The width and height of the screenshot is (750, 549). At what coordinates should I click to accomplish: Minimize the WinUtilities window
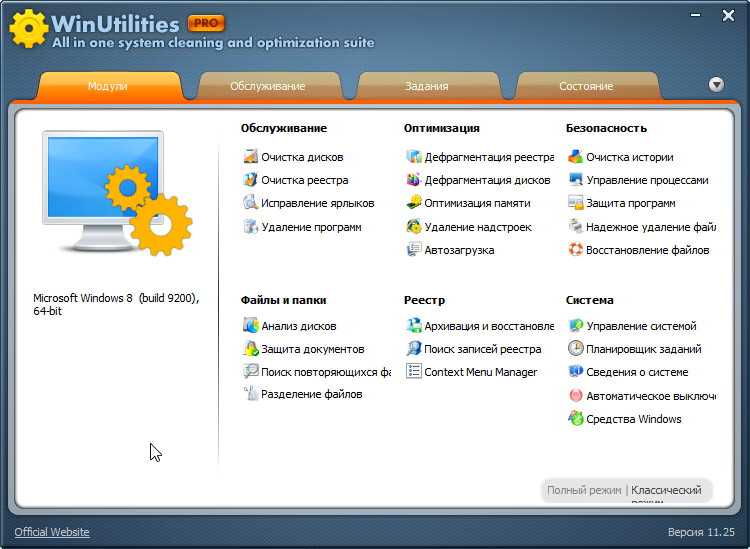tap(695, 15)
